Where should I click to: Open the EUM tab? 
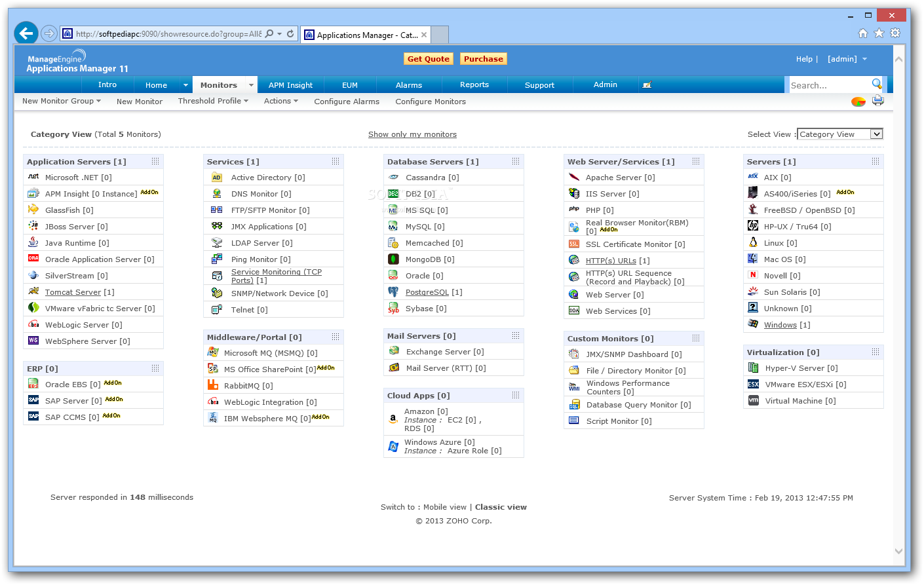pos(350,85)
